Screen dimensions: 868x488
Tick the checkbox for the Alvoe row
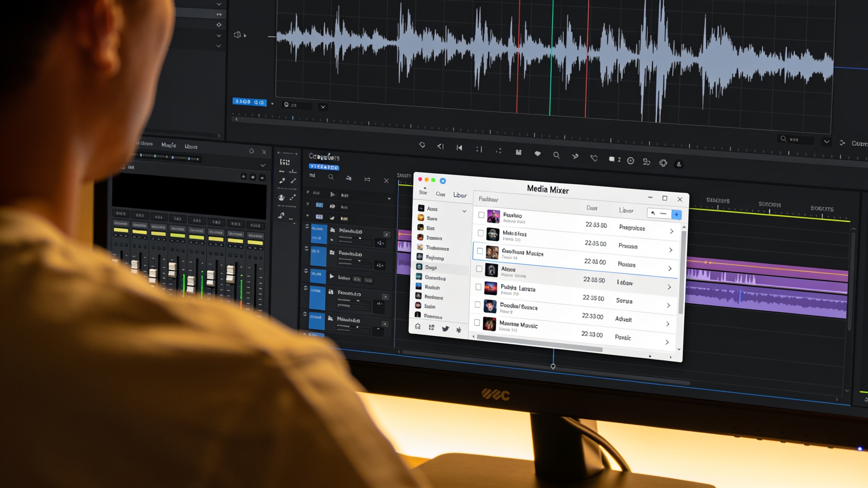pyautogui.click(x=479, y=269)
